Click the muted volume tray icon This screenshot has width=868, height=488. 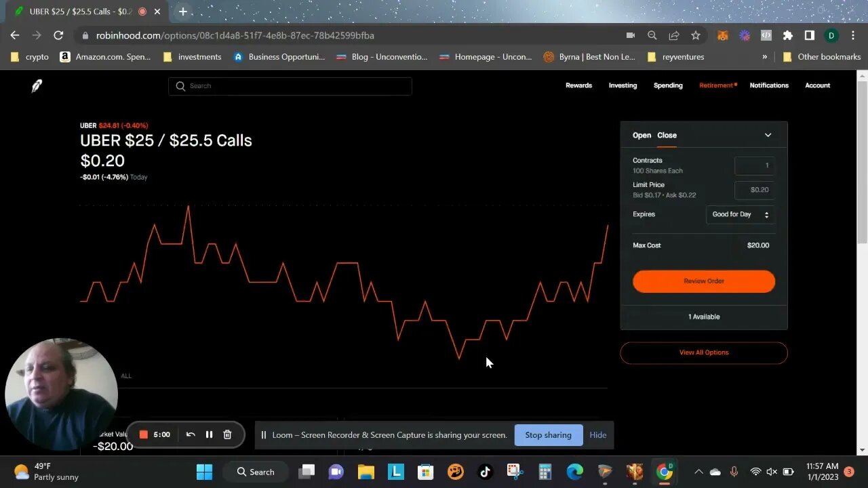click(772, 472)
